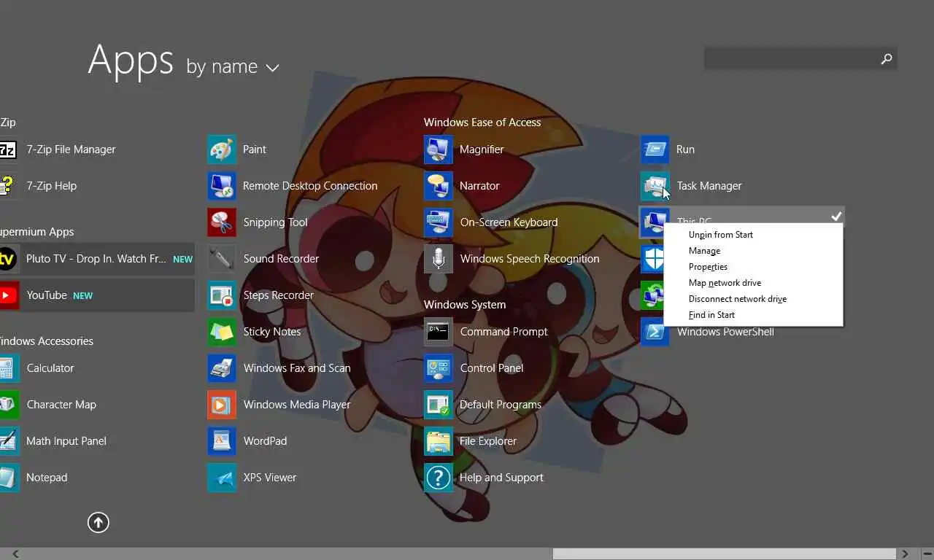Click the Task Manager label
Image resolution: width=934 pixels, height=560 pixels.
(x=709, y=186)
